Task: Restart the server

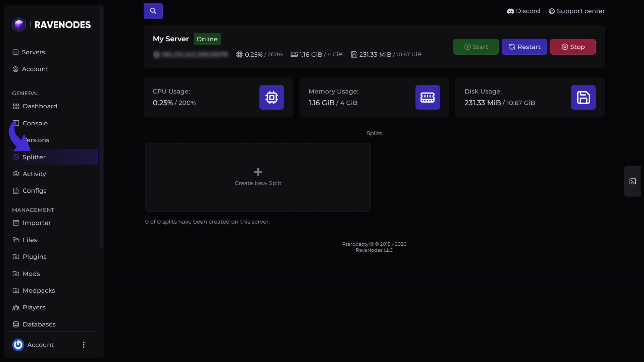Action: (524, 47)
